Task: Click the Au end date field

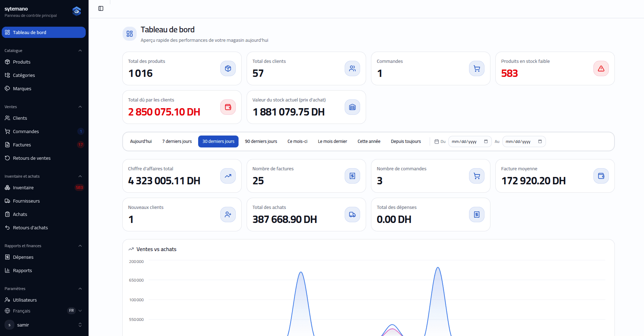Action: click(524, 141)
